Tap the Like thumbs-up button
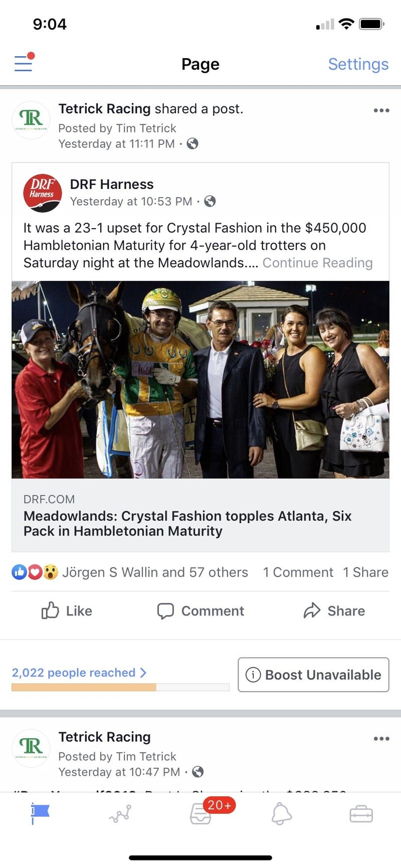The image size is (401, 868). 67,611
